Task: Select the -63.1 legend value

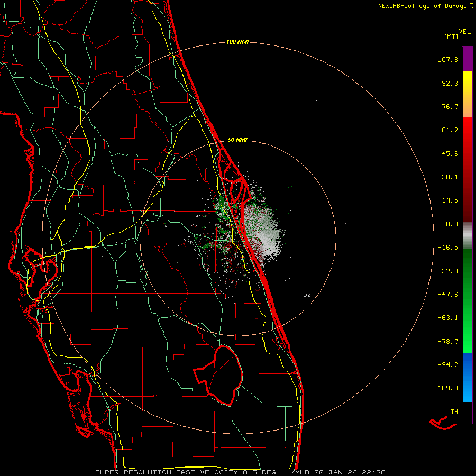Action: (x=448, y=318)
